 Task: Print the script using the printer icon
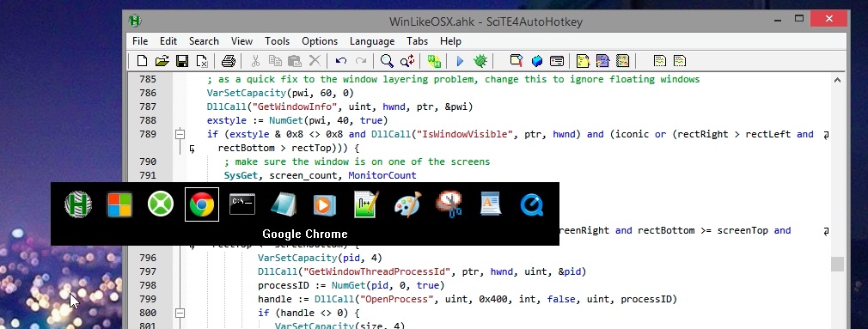point(229,61)
